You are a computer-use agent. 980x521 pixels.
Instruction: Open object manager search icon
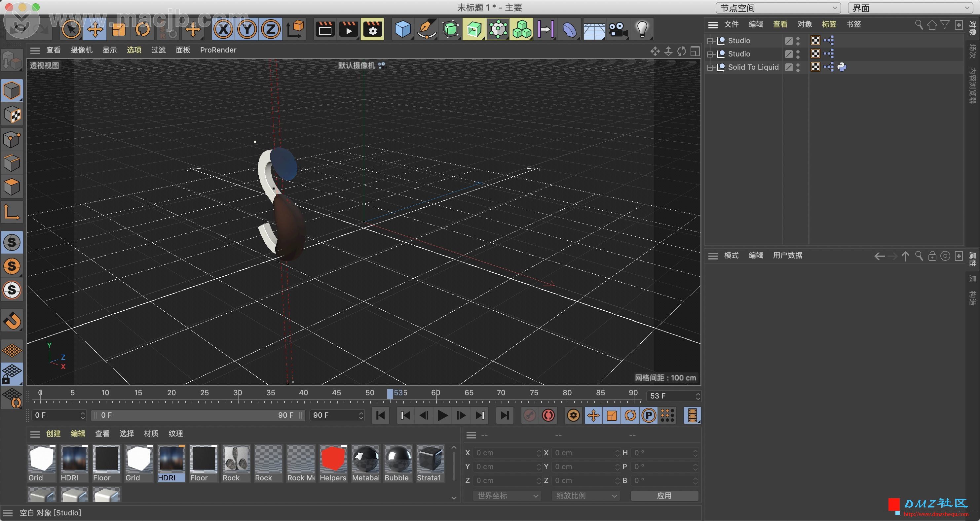pyautogui.click(x=919, y=25)
